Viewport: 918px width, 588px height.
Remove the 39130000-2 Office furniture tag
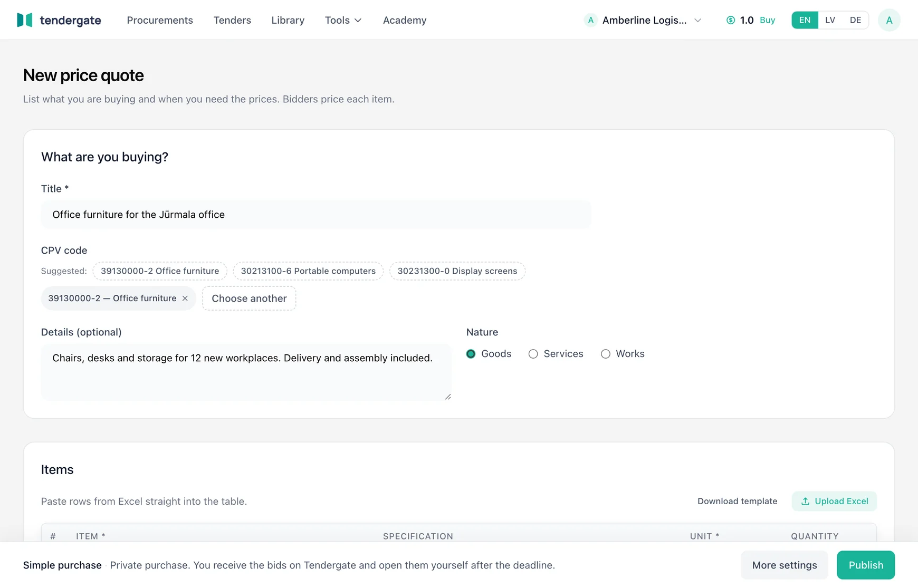click(185, 298)
